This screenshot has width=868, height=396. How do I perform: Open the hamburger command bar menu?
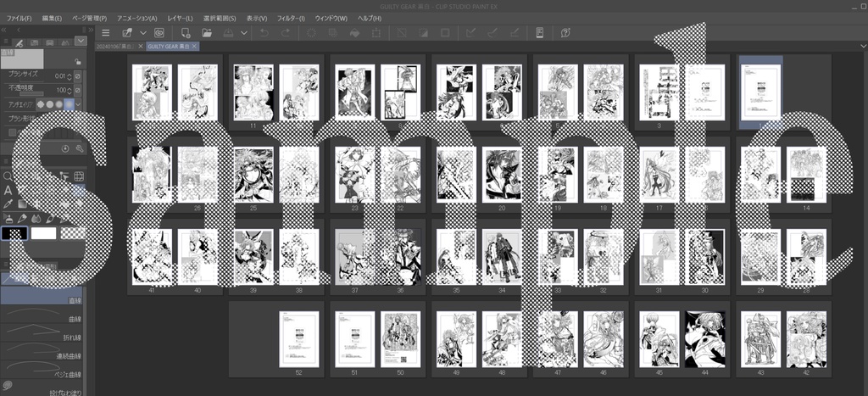click(x=106, y=33)
